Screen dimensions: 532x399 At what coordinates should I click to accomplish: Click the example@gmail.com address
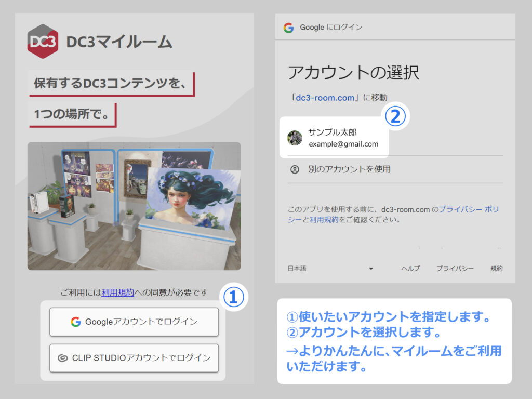pyautogui.click(x=343, y=144)
